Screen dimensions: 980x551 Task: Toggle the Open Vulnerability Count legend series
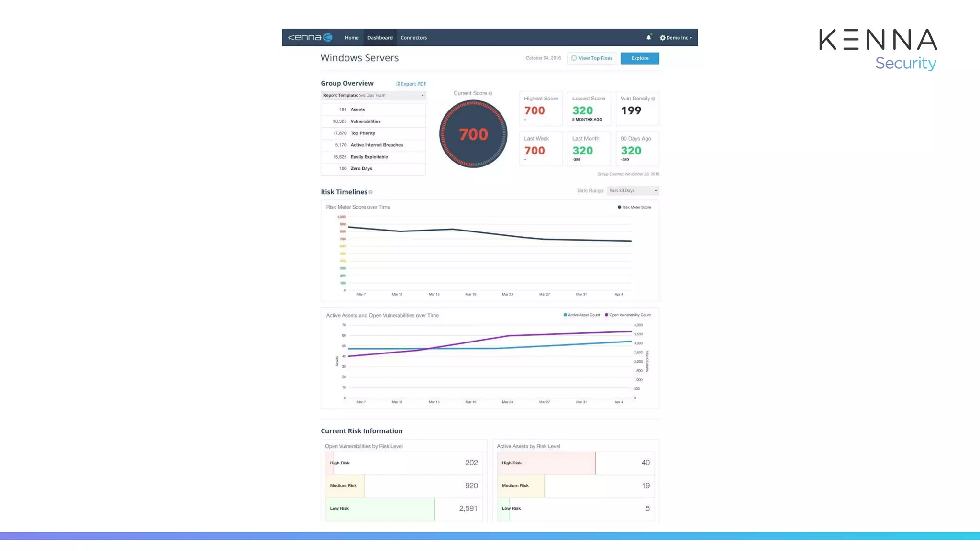click(x=628, y=315)
